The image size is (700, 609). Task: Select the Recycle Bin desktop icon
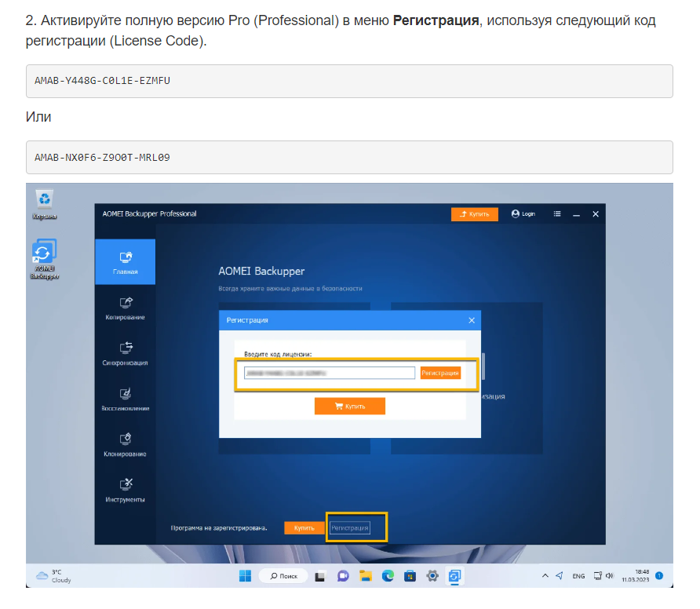tap(45, 199)
